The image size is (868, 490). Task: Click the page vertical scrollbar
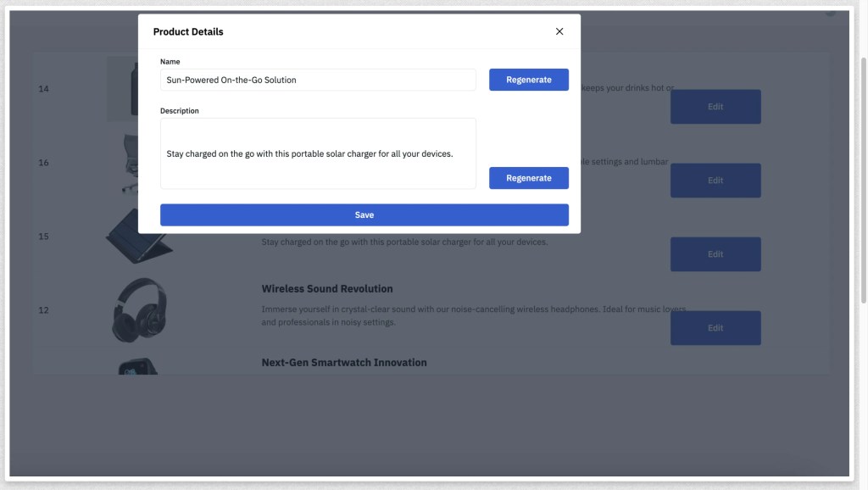863,180
